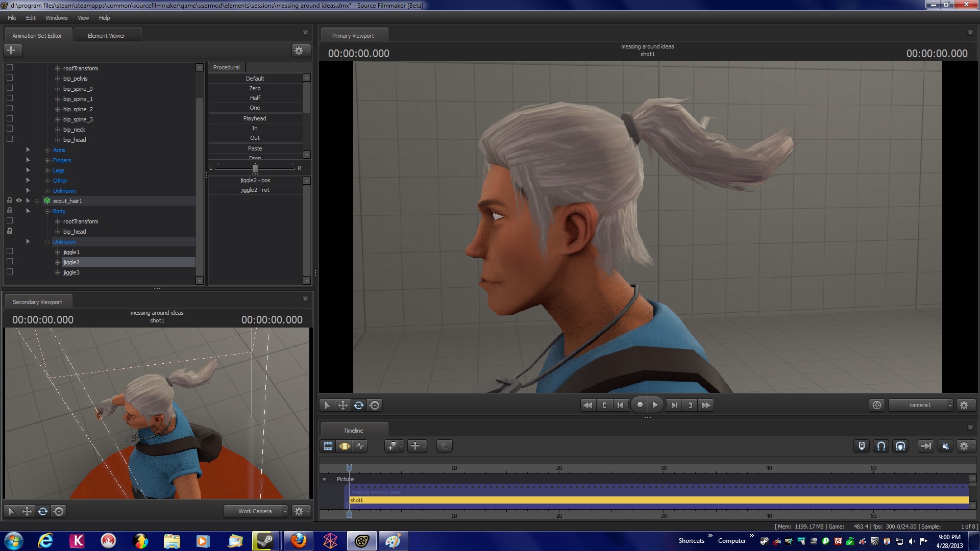Click the plus icon in Animation Set Editor
The width and height of the screenshot is (980, 551).
pos(11,51)
